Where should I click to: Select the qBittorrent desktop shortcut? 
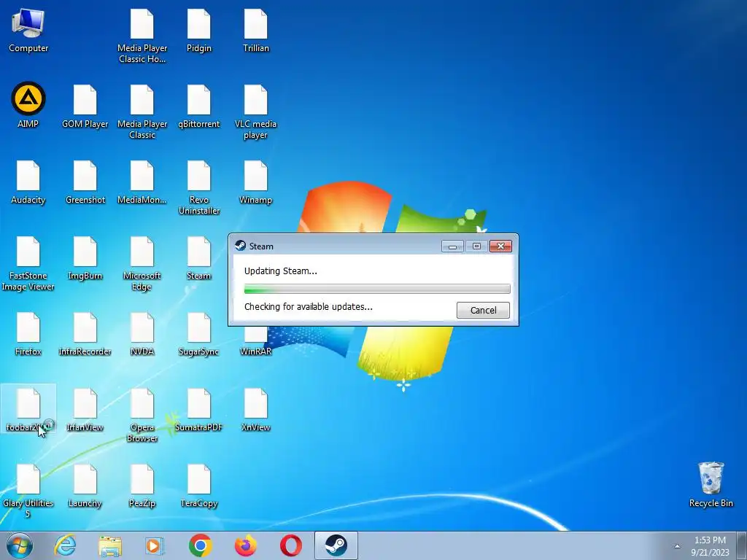[198, 106]
